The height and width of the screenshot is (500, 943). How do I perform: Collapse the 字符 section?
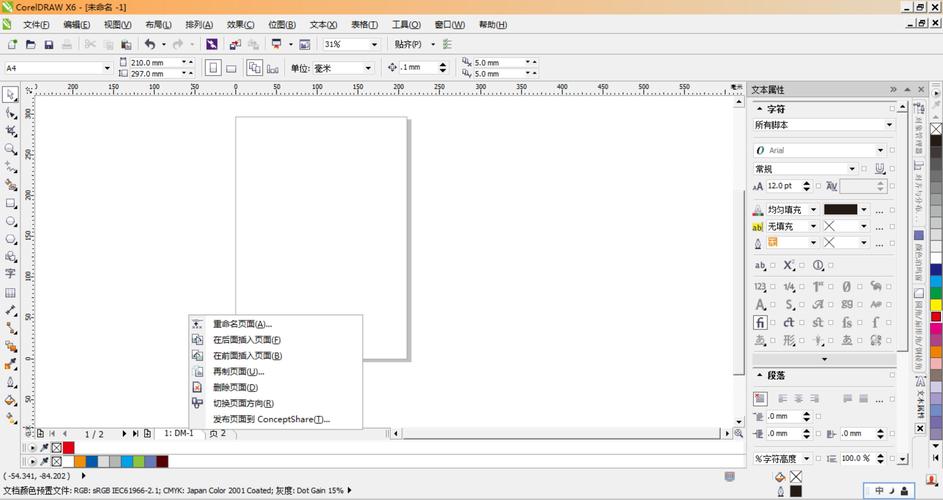click(x=760, y=109)
